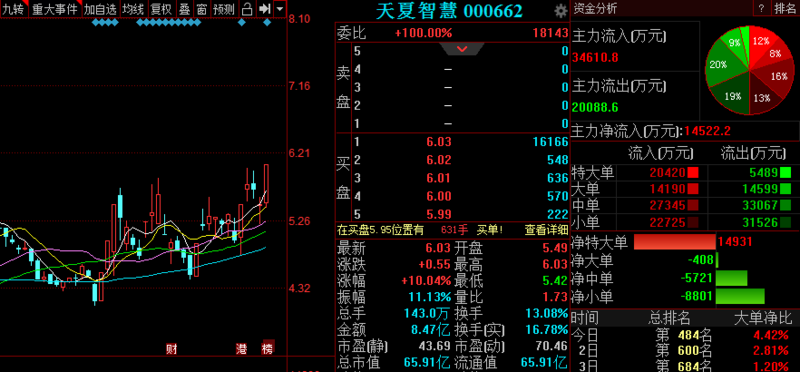Toggle 复权 price adjustment

[x=161, y=9]
